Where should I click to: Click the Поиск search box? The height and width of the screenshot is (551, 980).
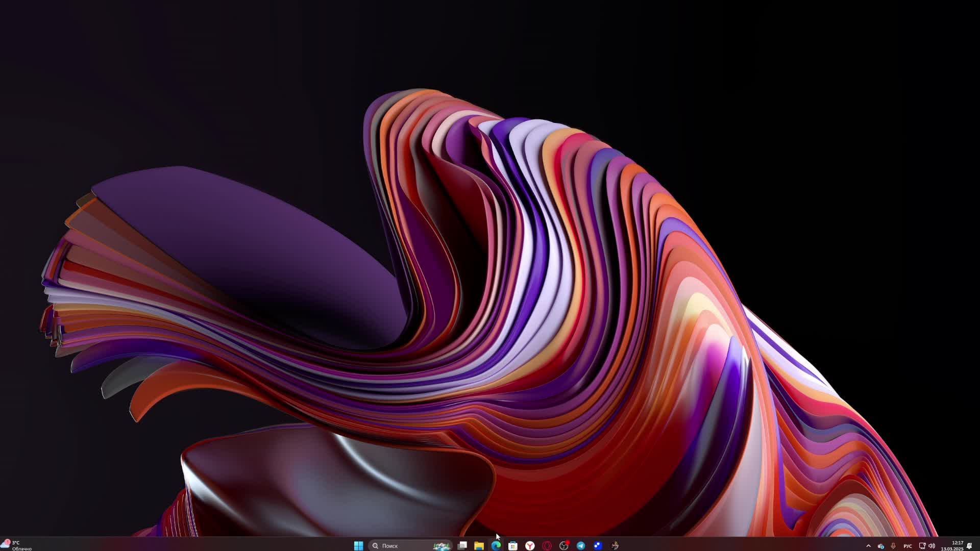[410, 545]
